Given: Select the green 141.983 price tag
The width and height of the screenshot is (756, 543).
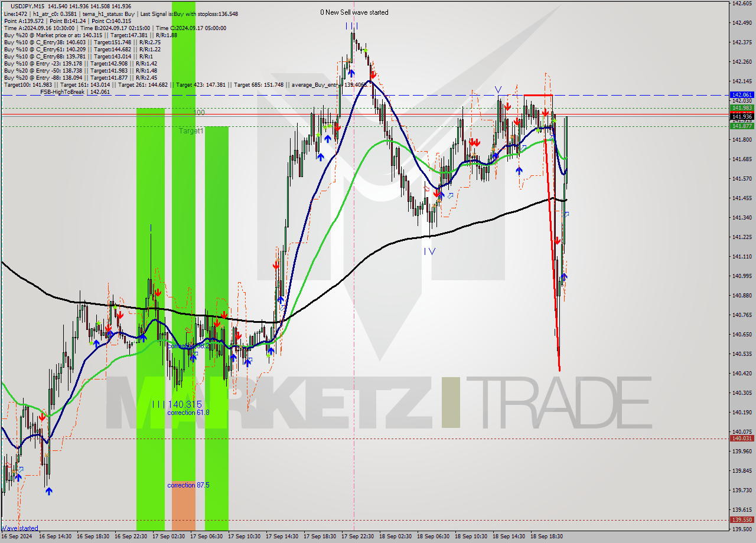Looking at the screenshot, I should coord(742,107).
